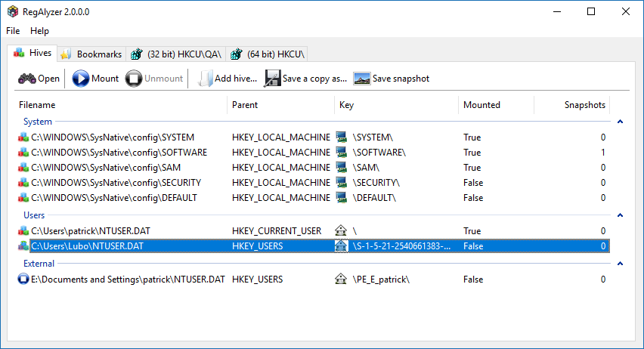Open the File menu
This screenshot has height=349, width=644.
pyautogui.click(x=13, y=31)
